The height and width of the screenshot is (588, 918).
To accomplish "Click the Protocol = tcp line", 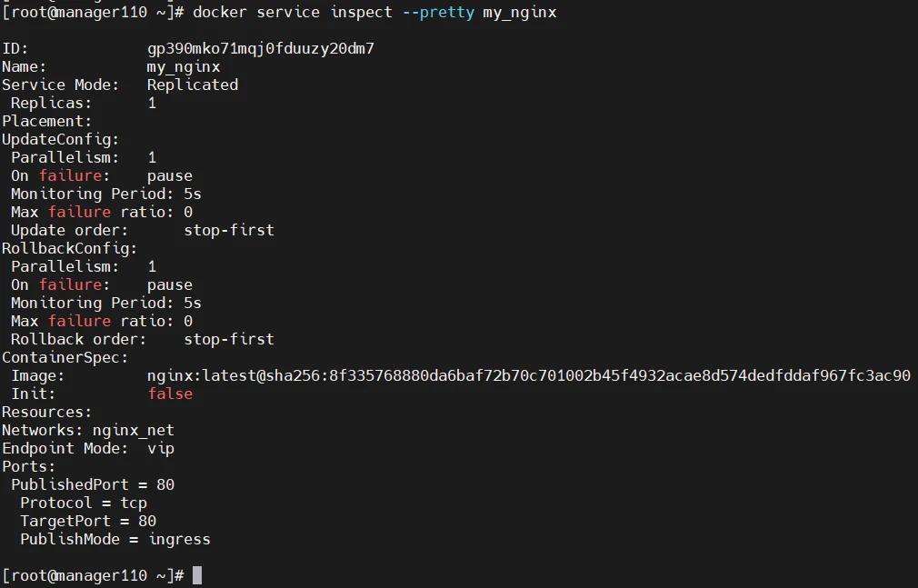I will tap(83, 503).
